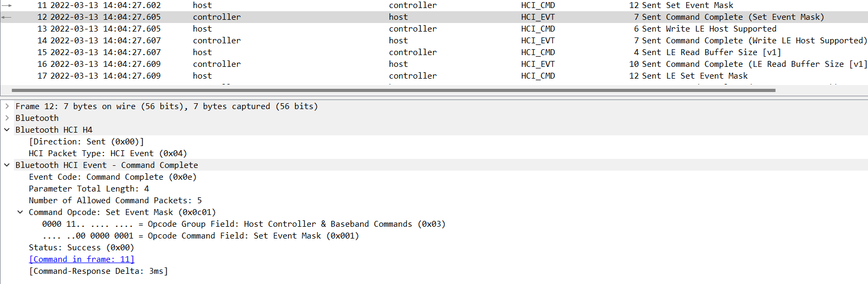This screenshot has height=284, width=868.
Task: Select Status: Success (0x00) field
Action: [x=82, y=248]
